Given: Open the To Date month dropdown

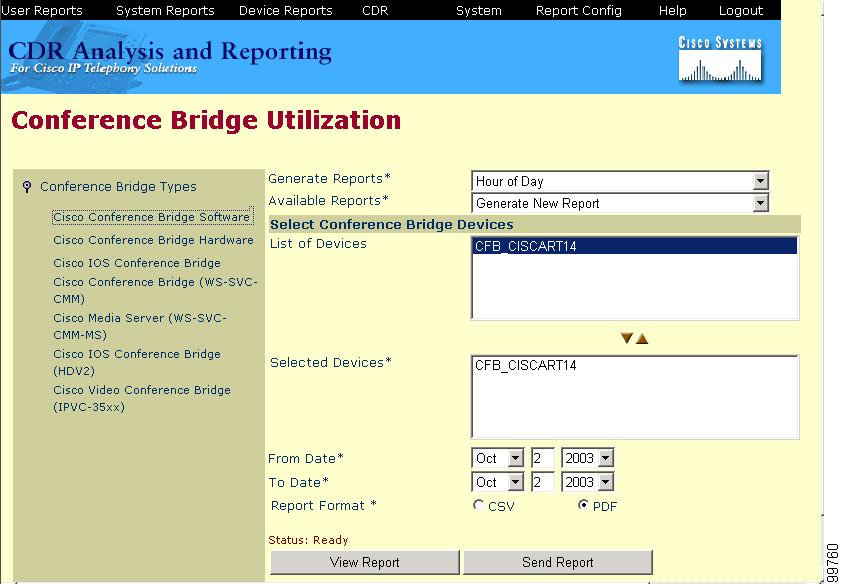Looking at the screenshot, I should point(497,482).
